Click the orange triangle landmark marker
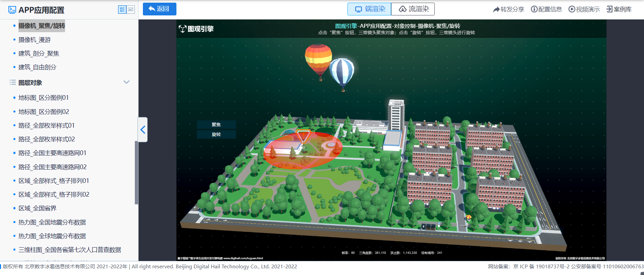644x275 pixels. 303,136
